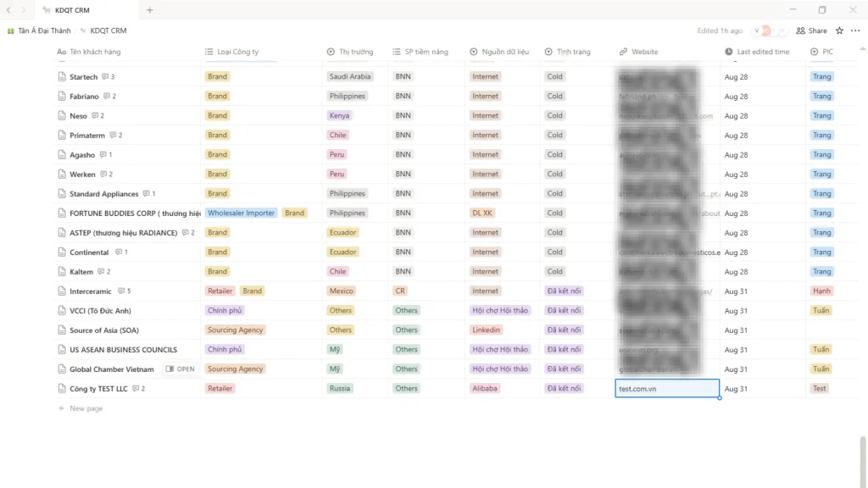Viewport: 868px width, 488px height.
Task: Open comments on the Startech row
Action: coord(108,76)
